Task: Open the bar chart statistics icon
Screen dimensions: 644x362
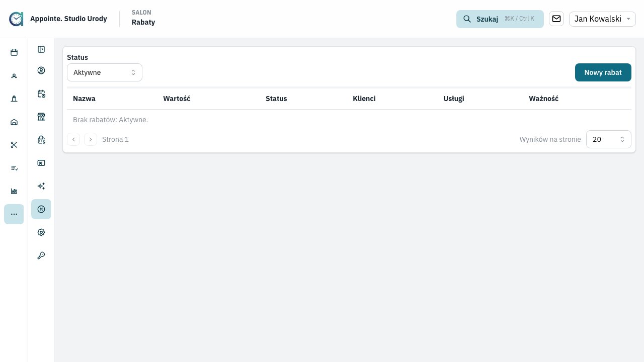Action: pos(14,191)
